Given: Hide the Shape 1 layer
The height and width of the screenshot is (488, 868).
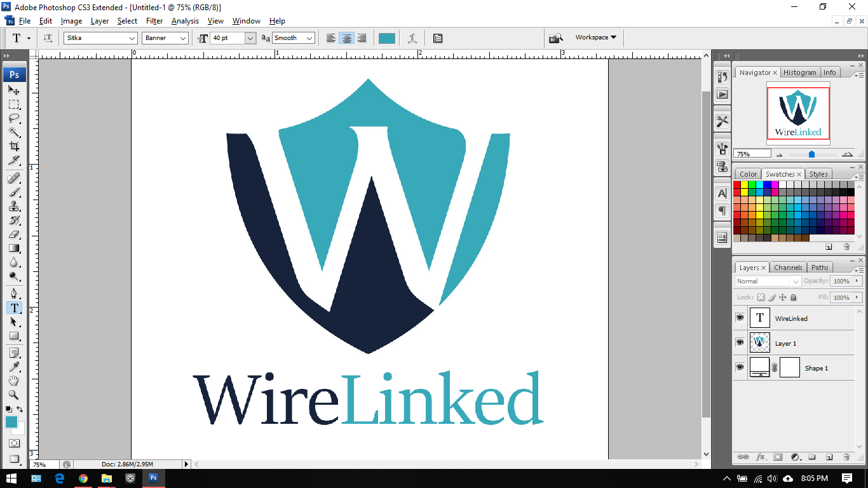Looking at the screenshot, I should pos(740,367).
